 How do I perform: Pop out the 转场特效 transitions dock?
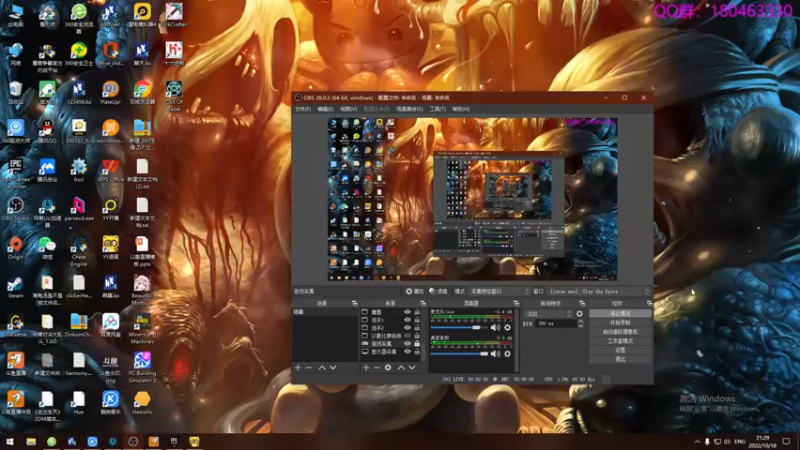[x=582, y=304]
